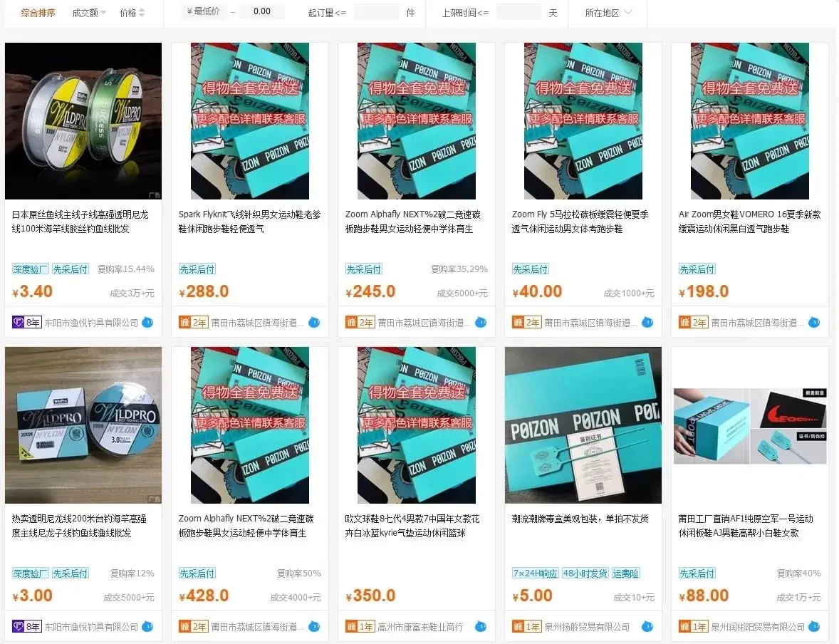Open the yellow WILDPRO fishing line thumbnail
The image size is (839, 644).
pyautogui.click(x=83, y=121)
